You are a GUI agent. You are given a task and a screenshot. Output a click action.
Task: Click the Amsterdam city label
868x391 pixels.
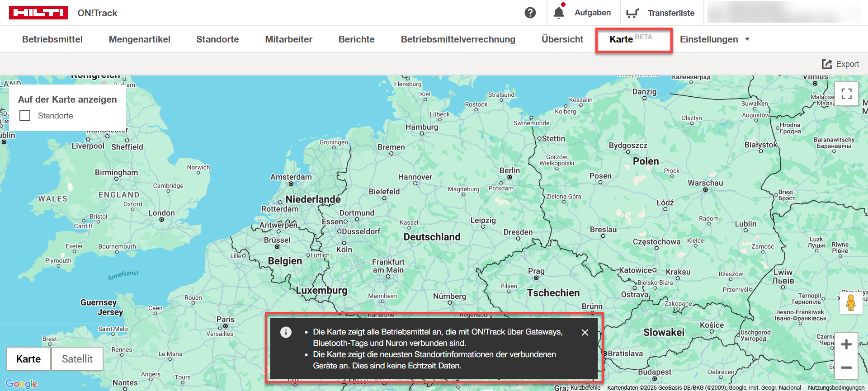(291, 177)
